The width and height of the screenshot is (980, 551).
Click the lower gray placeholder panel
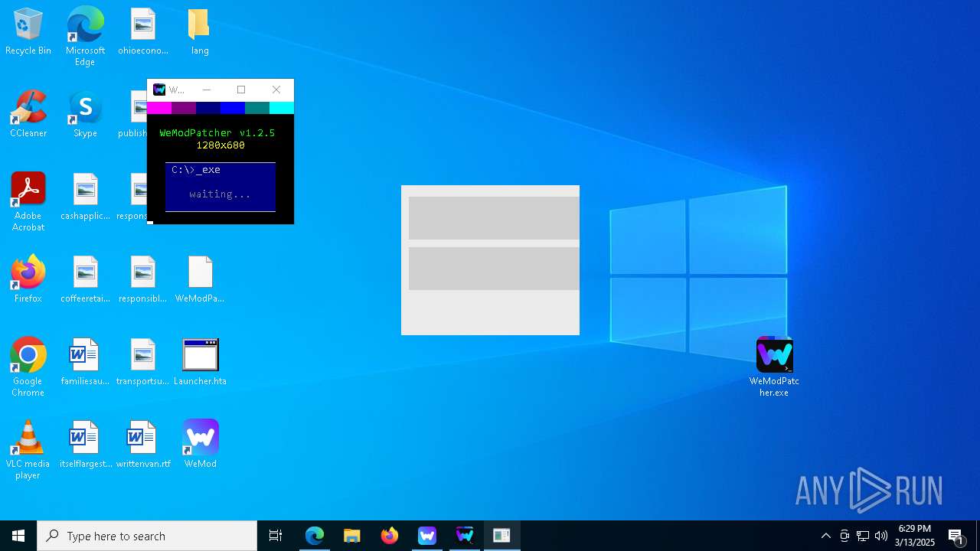coord(494,269)
